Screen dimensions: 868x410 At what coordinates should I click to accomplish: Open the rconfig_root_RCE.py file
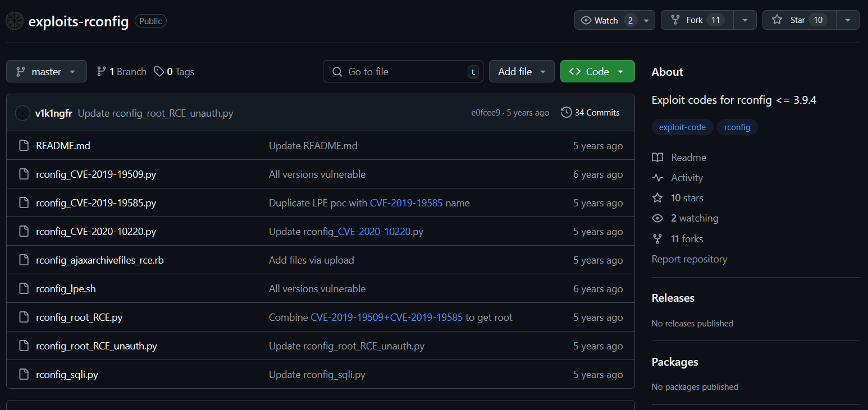(79, 317)
